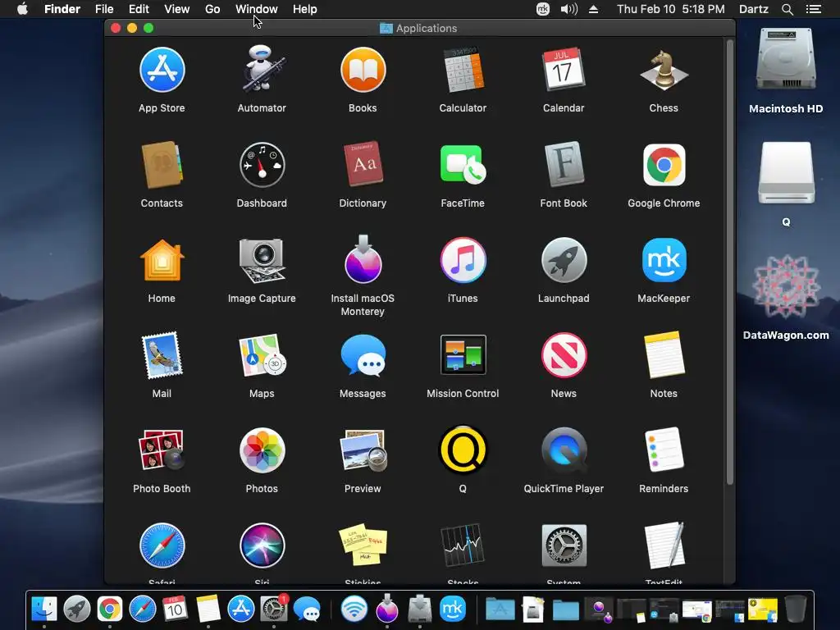
Task: Open the Apple menu
Action: (x=22, y=8)
